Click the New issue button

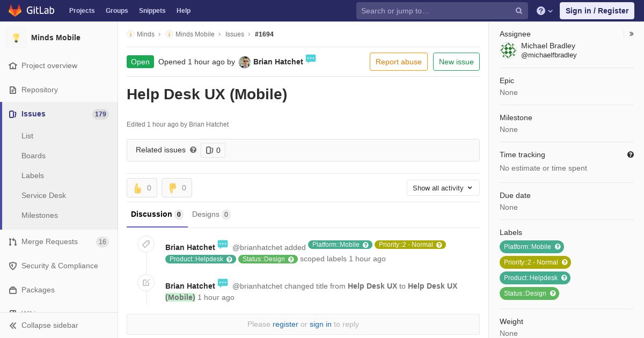click(x=456, y=62)
